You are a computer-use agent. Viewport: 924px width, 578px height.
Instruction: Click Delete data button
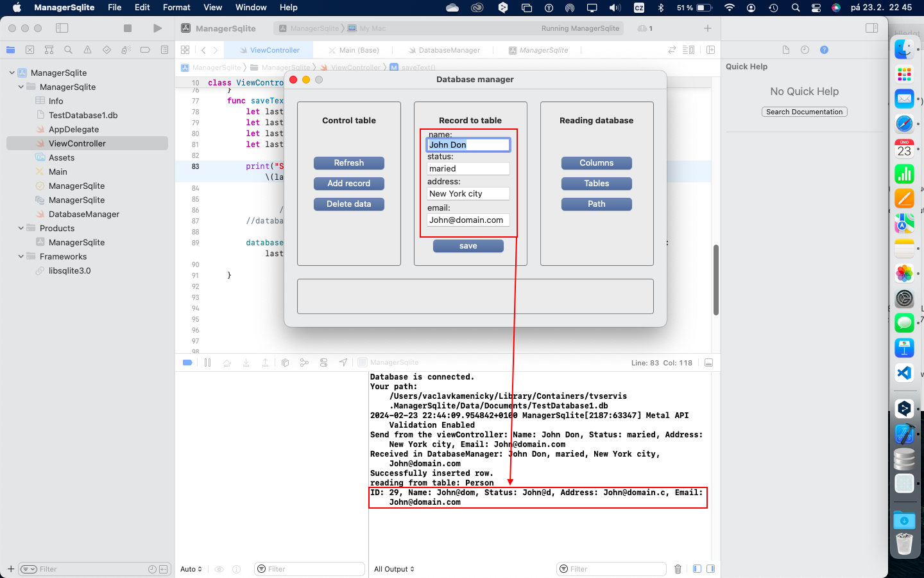coord(349,204)
